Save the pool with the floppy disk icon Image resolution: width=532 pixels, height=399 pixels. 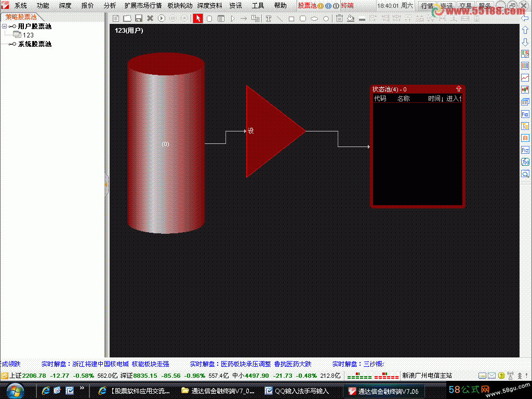click(x=138, y=18)
